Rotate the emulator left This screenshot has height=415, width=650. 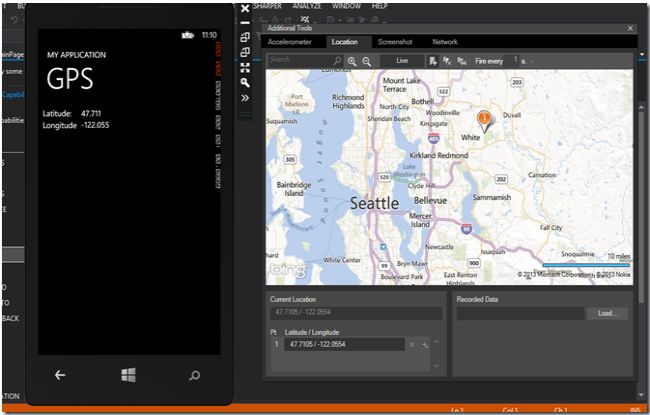(x=245, y=37)
